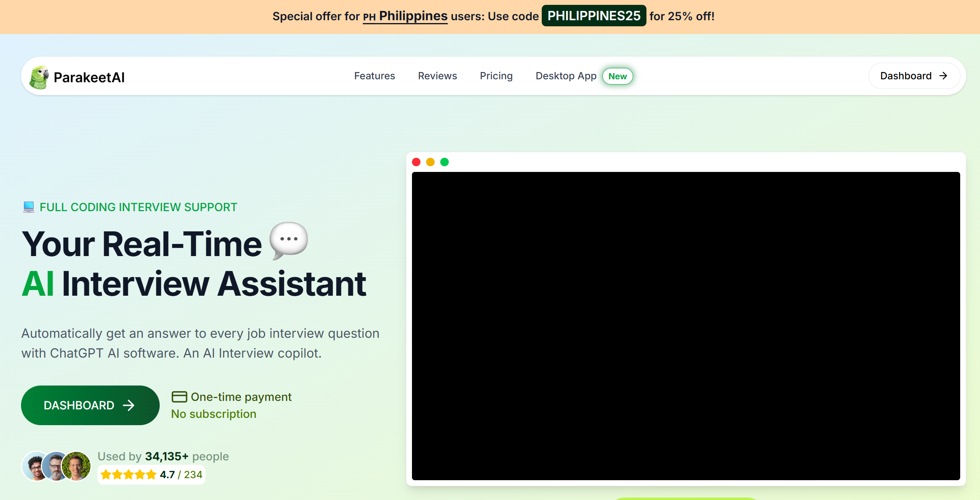980x500 pixels.
Task: Click the No subscription text
Action: click(213, 414)
